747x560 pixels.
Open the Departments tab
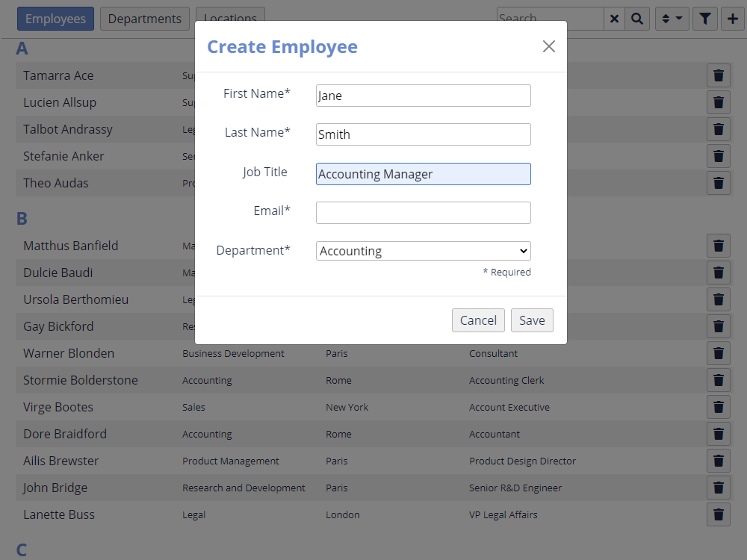coord(144,19)
